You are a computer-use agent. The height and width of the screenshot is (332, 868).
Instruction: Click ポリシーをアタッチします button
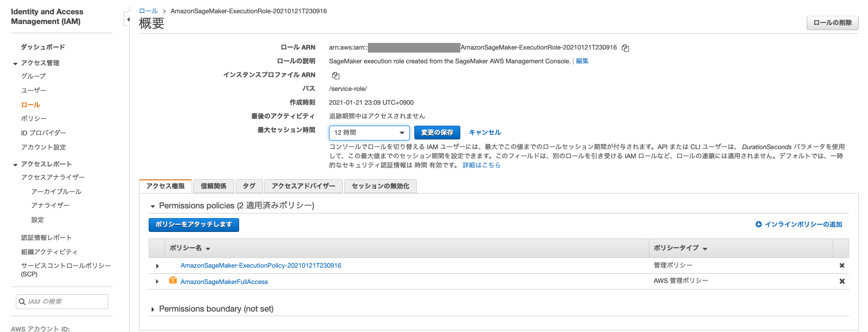(194, 225)
